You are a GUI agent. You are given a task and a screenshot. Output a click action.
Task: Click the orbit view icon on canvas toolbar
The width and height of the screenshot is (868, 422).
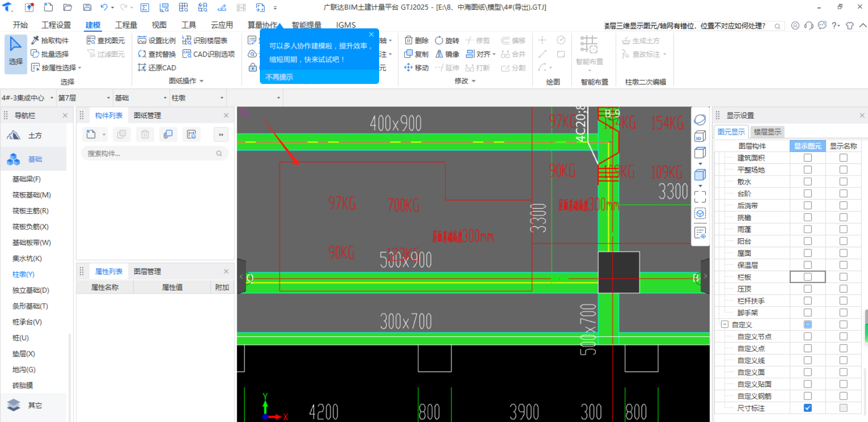pyautogui.click(x=700, y=120)
